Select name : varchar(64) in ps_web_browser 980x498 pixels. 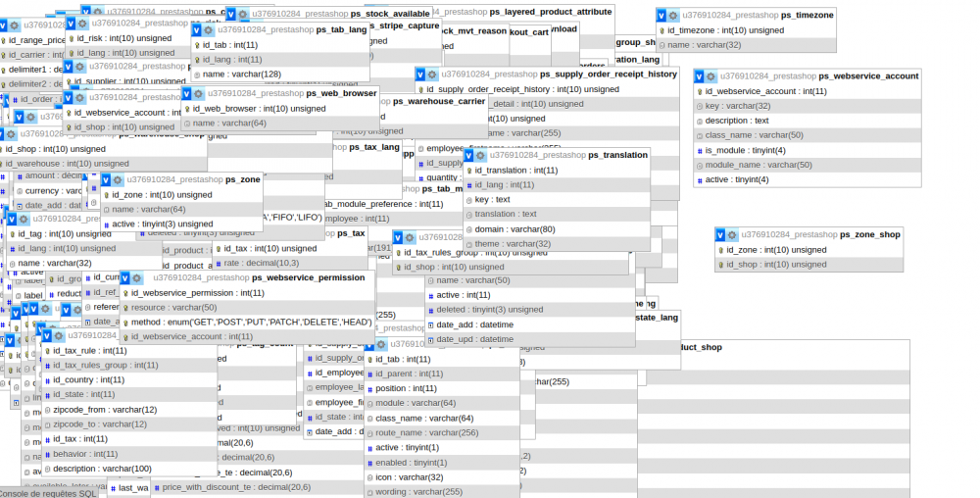(x=280, y=124)
